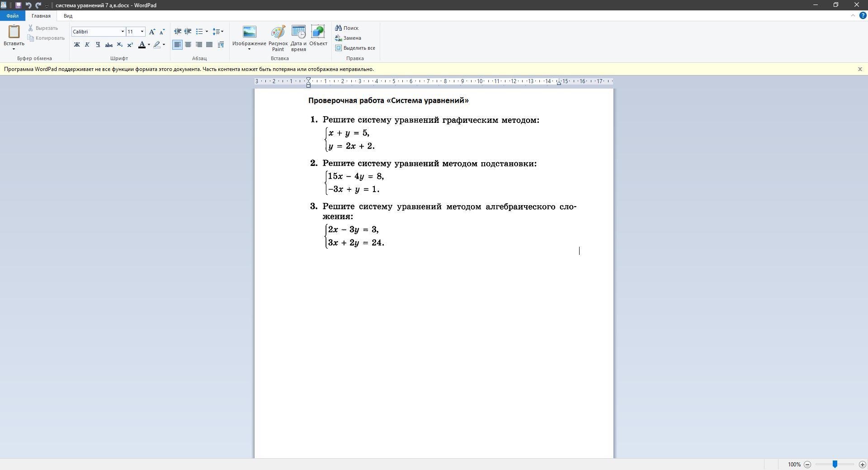The width and height of the screenshot is (868, 470).
Task: Start a bulleted list
Action: 199,32
